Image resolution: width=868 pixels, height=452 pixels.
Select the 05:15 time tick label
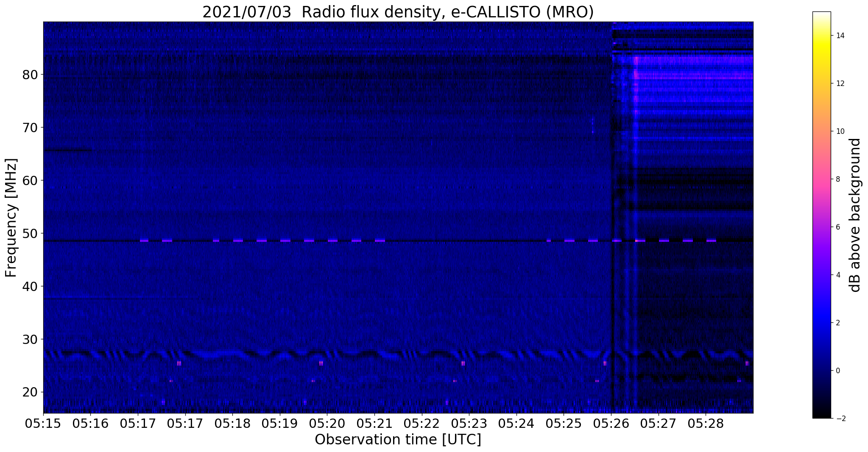43,423
